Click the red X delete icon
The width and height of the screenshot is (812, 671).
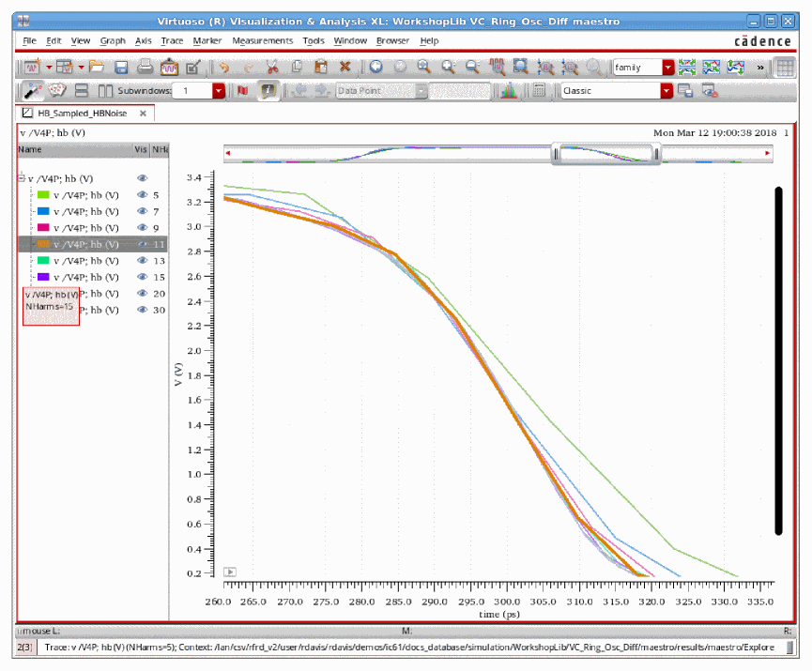click(345, 67)
